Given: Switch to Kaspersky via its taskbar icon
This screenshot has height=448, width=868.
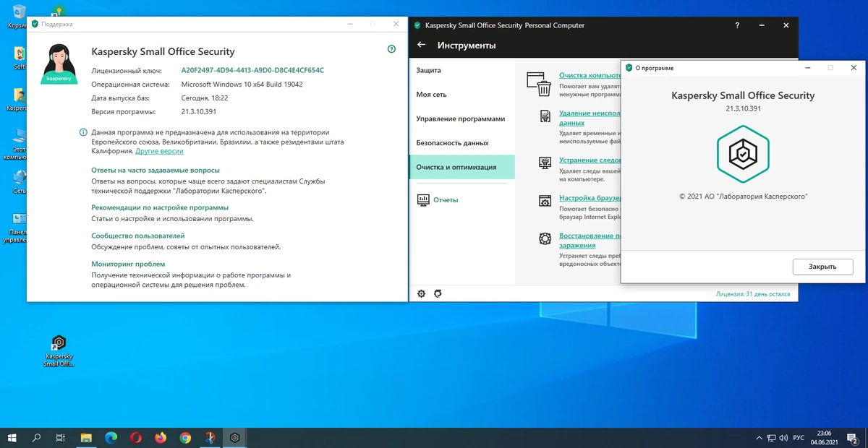Looking at the screenshot, I should pos(235,437).
